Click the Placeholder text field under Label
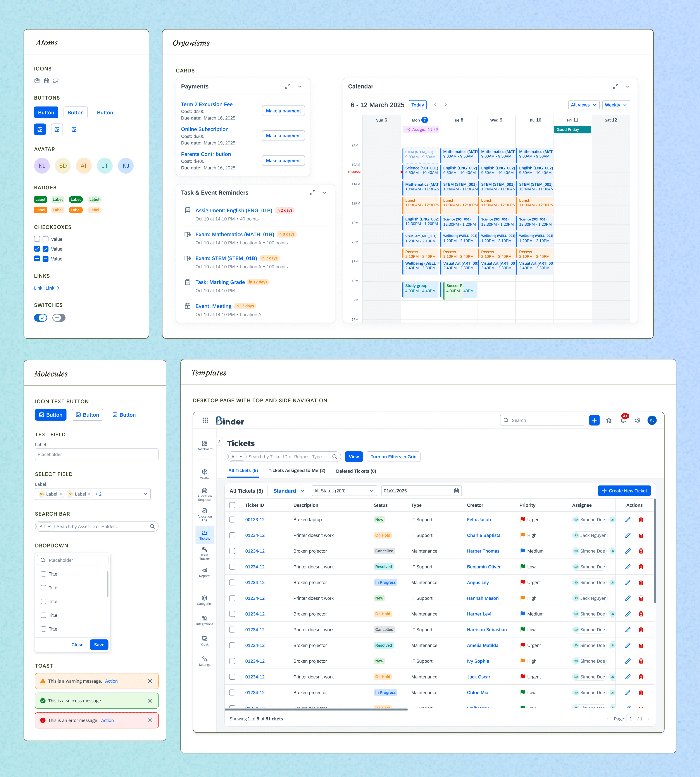Screen dimensions: 700x777 (x=97, y=455)
